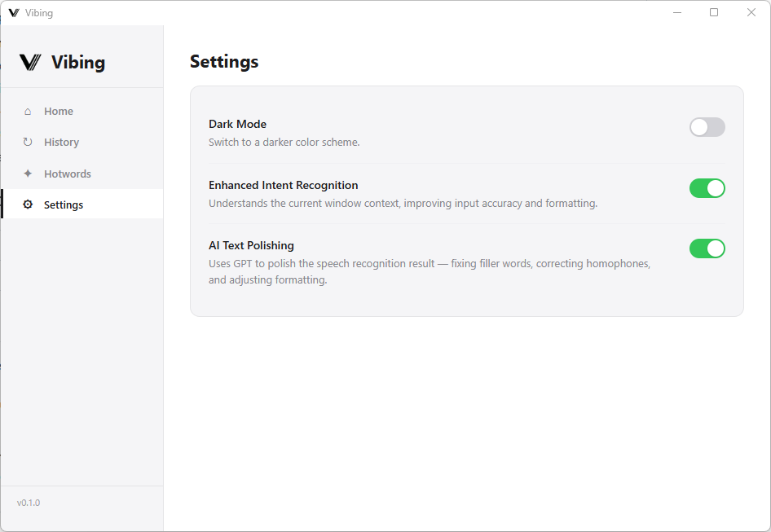Click the Vibing logo in the sidebar header
771x532 pixels.
(x=30, y=63)
